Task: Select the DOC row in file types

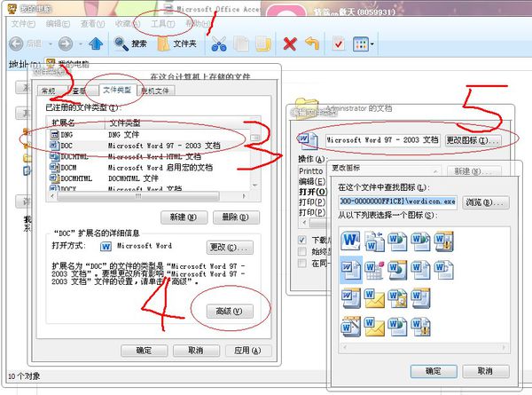Action: coord(149,146)
